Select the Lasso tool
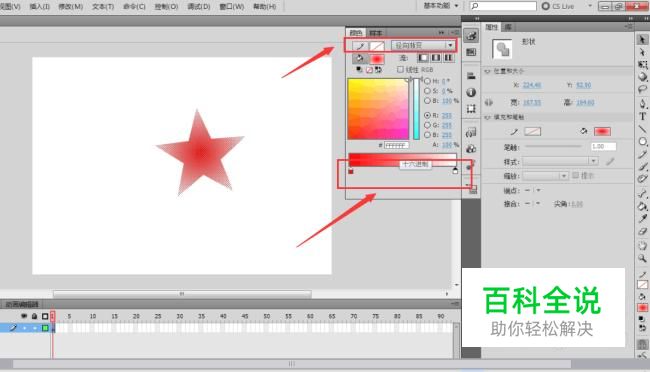 642,89
